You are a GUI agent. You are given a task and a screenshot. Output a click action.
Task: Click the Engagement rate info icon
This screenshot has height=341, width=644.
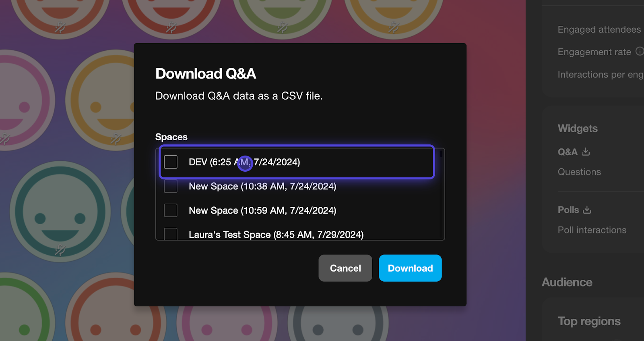click(639, 51)
